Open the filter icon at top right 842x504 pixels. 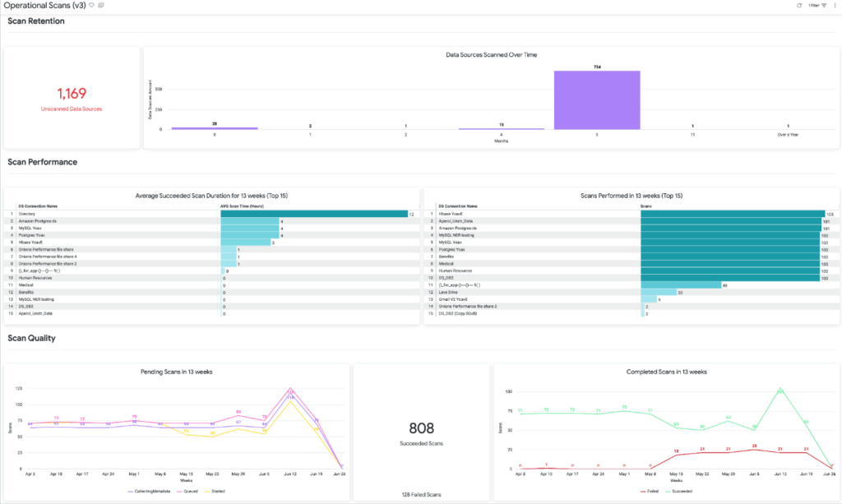coord(824,6)
